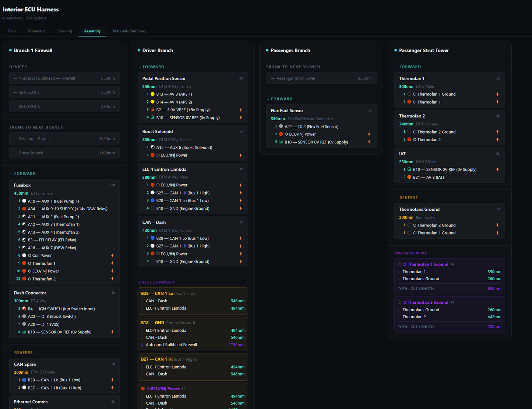Viewport: 532px width, 409px height.
Task: Click the B18 — GND splice header
Action: (168, 323)
